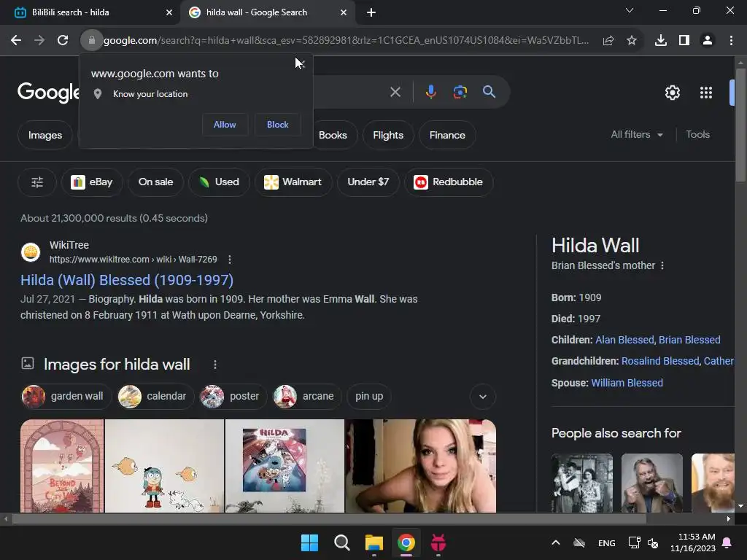The height and width of the screenshot is (560, 747).
Task: Go back to the previous page
Action: coord(16,41)
